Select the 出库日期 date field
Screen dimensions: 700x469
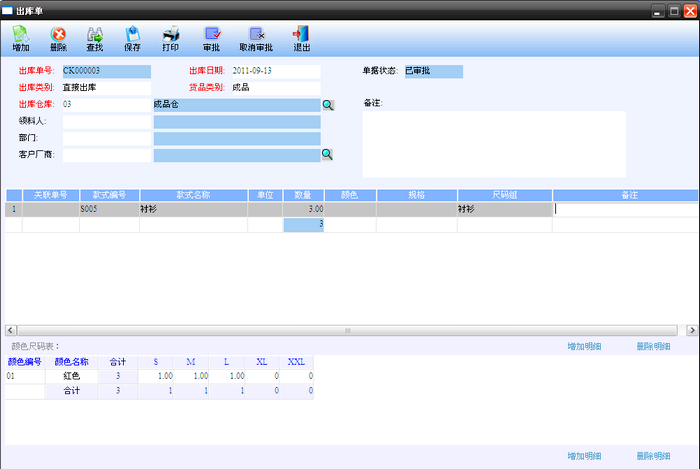(x=275, y=71)
